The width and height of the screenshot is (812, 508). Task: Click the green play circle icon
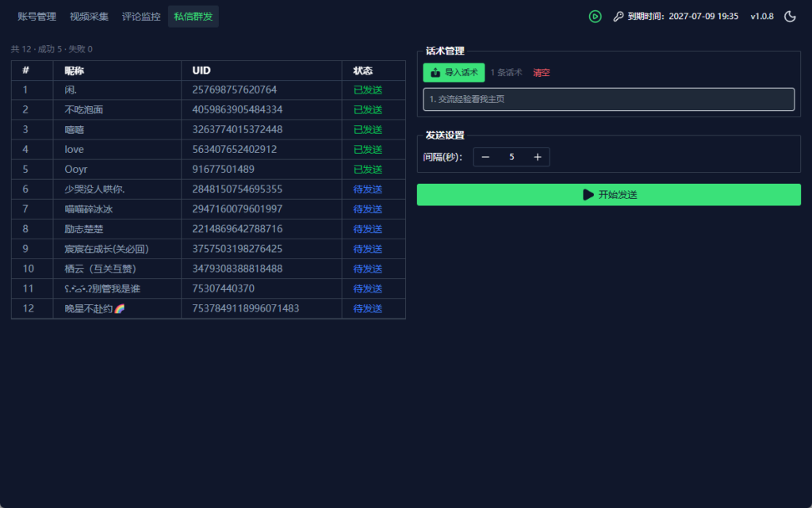(x=595, y=17)
